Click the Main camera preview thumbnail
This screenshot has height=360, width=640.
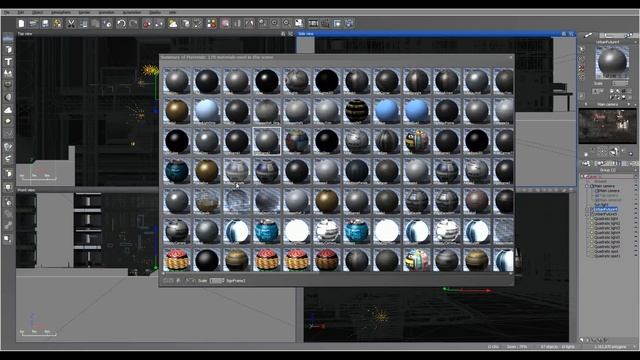(607, 126)
